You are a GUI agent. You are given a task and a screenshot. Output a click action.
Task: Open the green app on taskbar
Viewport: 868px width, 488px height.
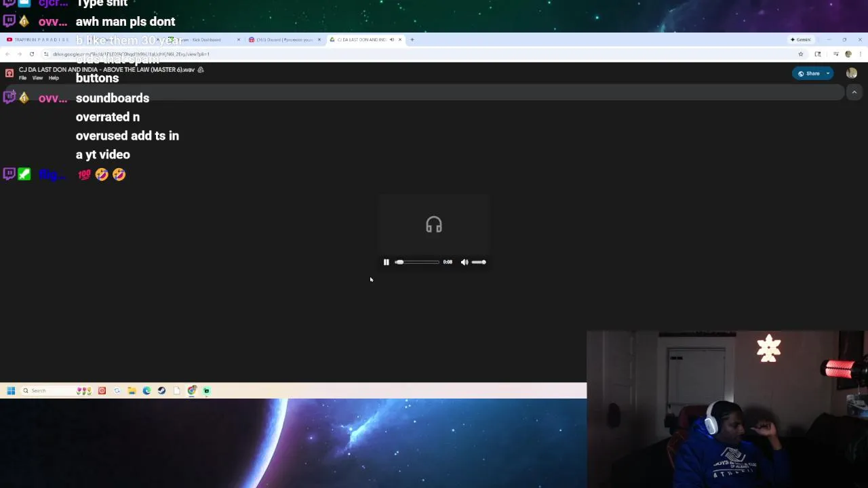tap(206, 390)
